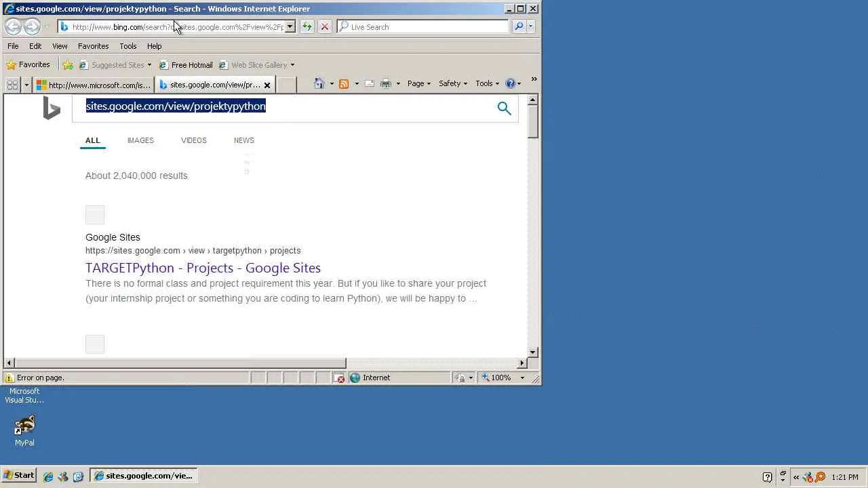Open the Tools menu in command bar
The image size is (868, 488).
click(x=487, y=83)
